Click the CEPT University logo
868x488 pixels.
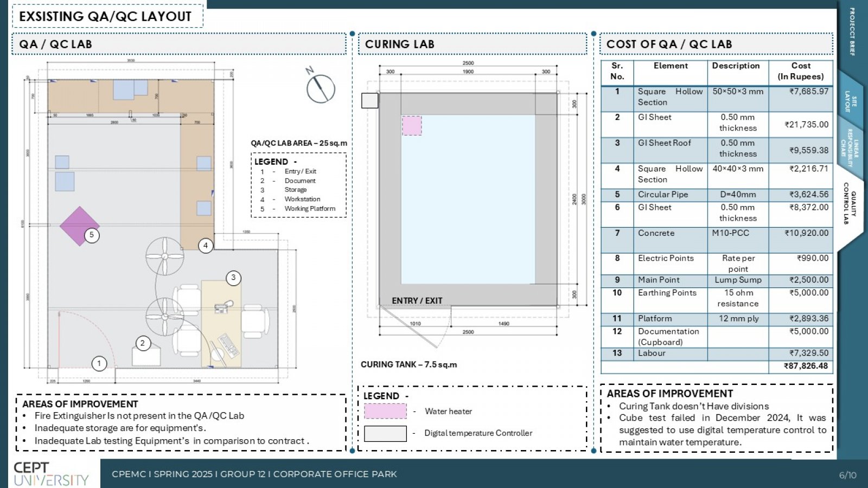[50, 474]
